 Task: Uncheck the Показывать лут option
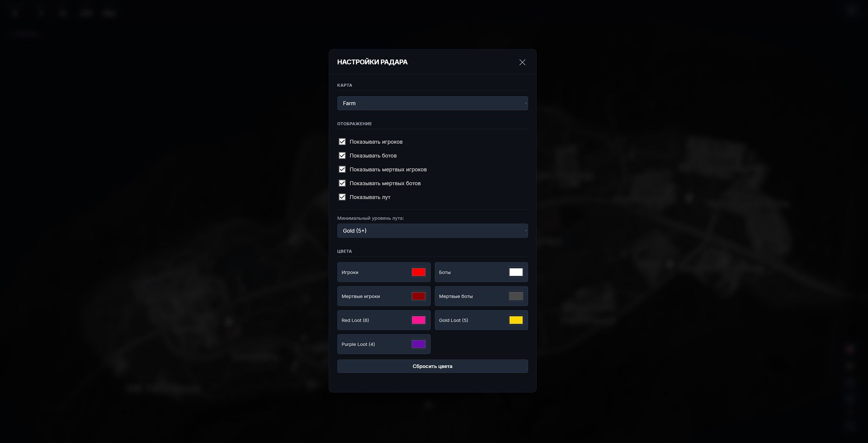[342, 197]
